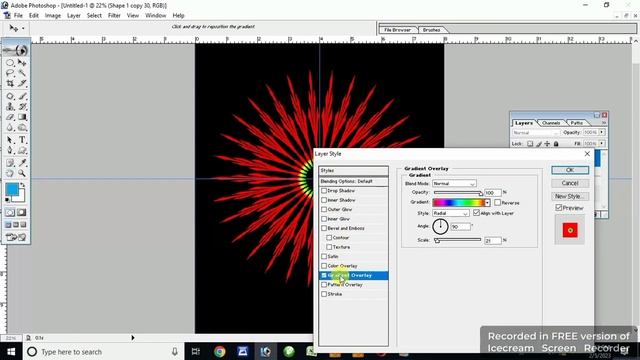Image resolution: width=640 pixels, height=360 pixels.
Task: Click the lock all padlock icon
Action: tap(556, 144)
